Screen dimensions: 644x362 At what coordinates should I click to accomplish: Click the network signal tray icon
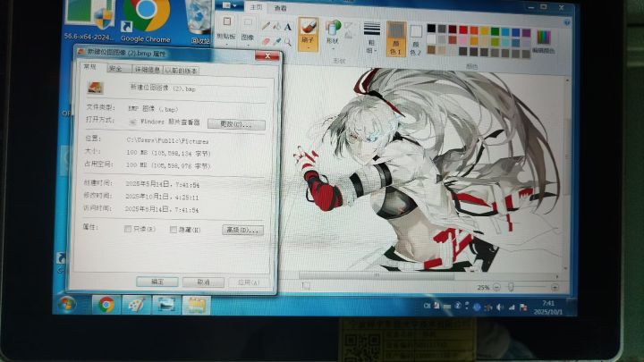pyautogui.click(x=512, y=307)
